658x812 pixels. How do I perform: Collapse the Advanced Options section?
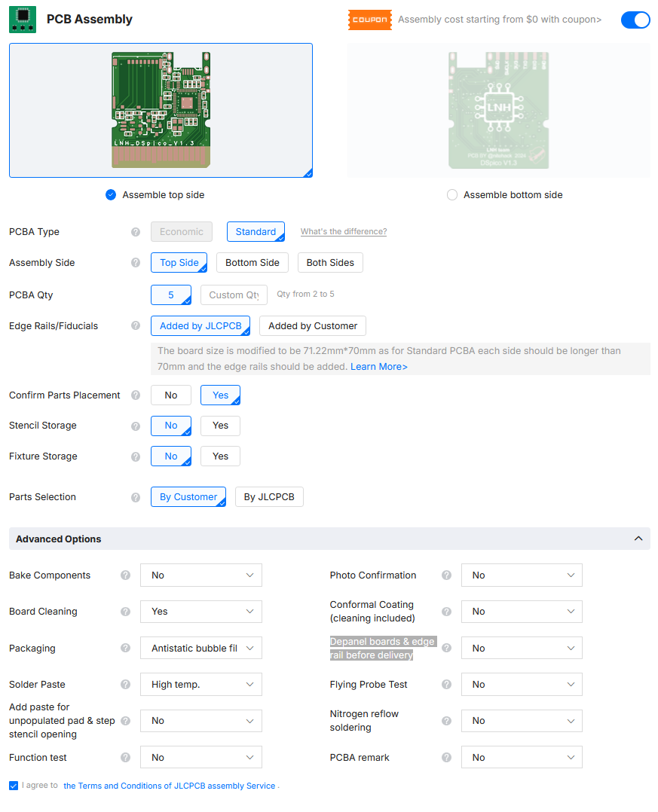click(x=638, y=539)
